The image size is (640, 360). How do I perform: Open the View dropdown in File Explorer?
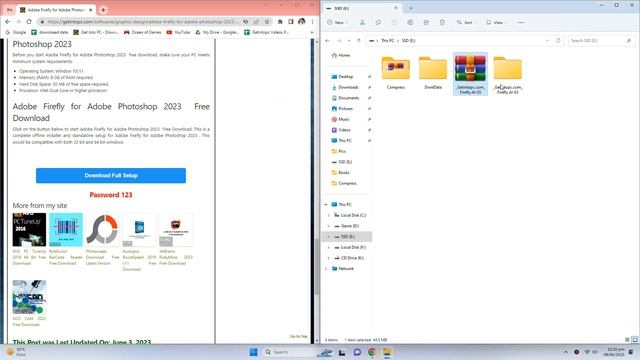[496, 22]
